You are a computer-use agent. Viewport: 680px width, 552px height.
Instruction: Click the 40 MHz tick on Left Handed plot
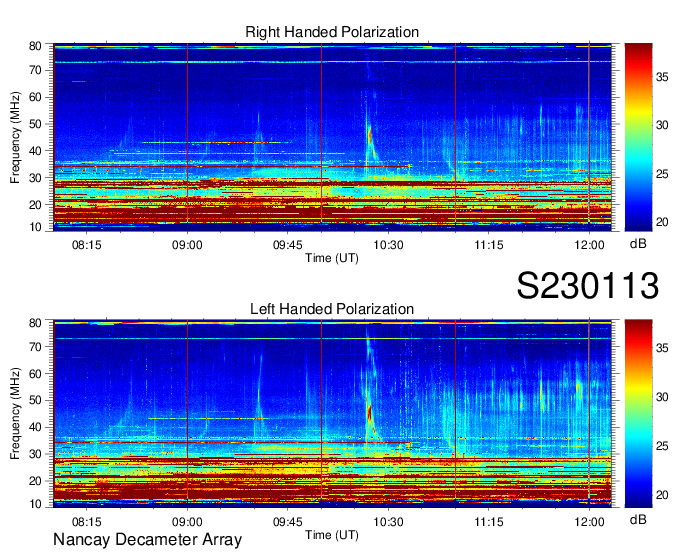pos(35,427)
